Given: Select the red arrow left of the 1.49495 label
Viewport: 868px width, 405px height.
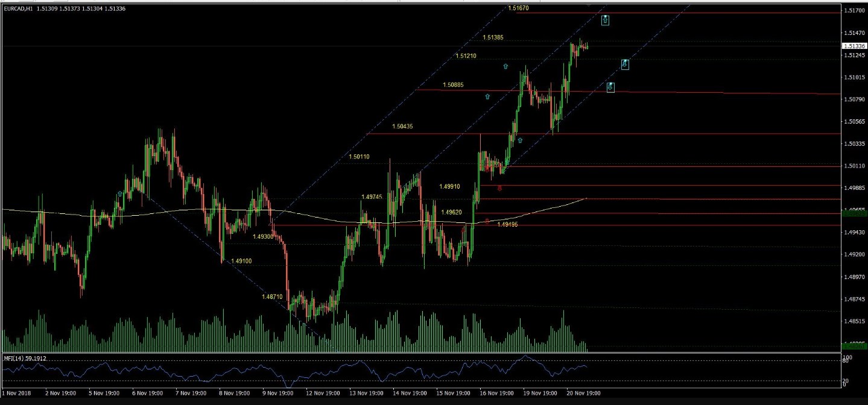Looking at the screenshot, I should tap(487, 221).
